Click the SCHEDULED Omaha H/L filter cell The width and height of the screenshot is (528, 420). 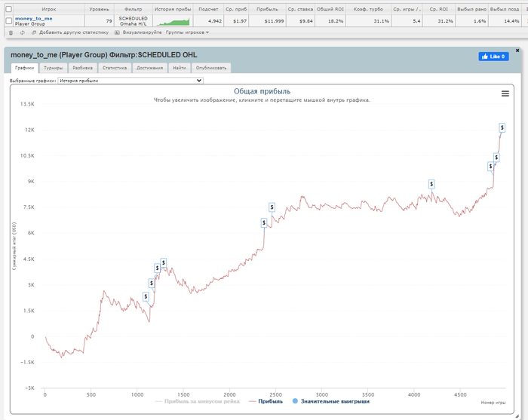coord(134,21)
